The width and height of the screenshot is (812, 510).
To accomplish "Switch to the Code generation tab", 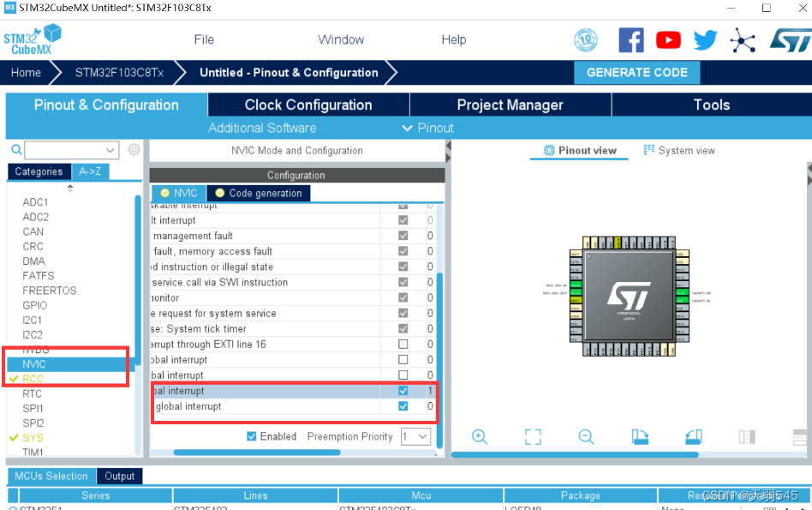I will 259,193.
